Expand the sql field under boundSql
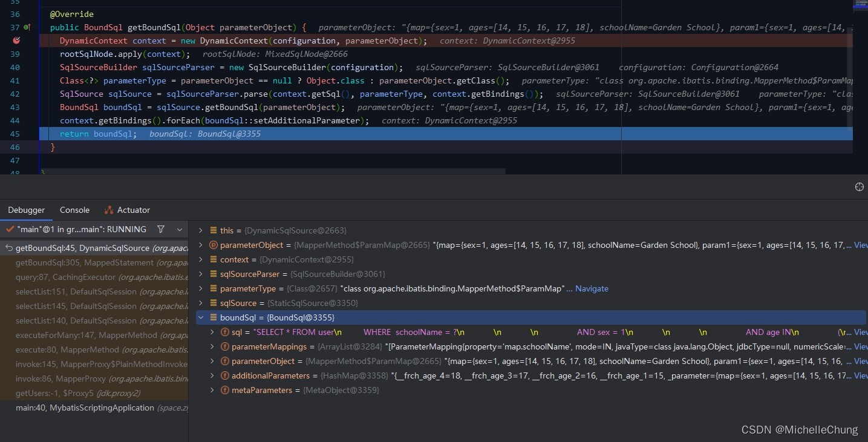Screen dimensions: 868x442 (212, 332)
